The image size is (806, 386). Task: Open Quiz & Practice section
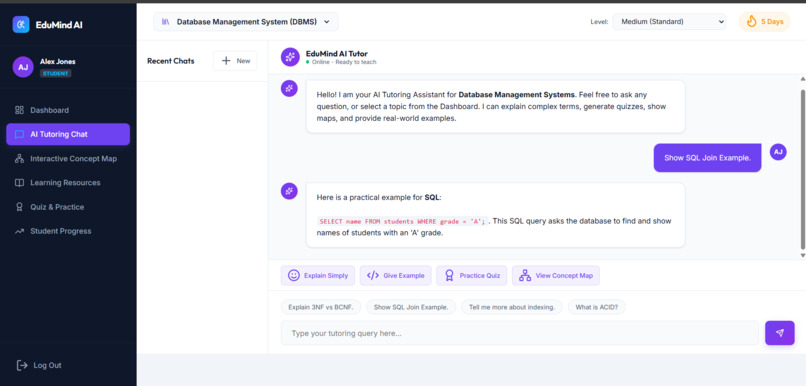click(68, 207)
